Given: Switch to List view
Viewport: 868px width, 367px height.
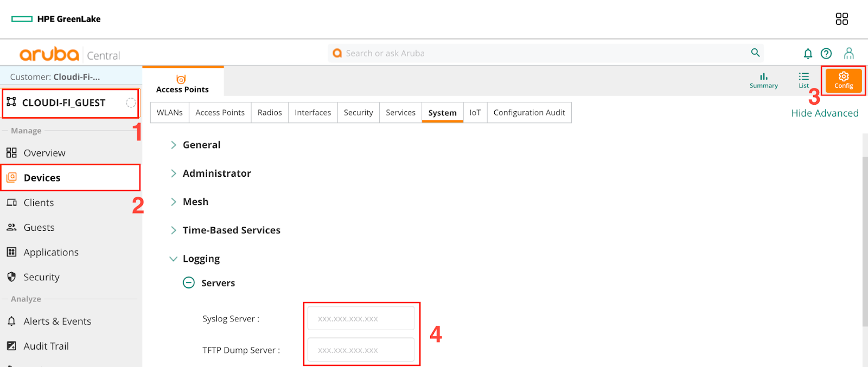Looking at the screenshot, I should coord(803,81).
